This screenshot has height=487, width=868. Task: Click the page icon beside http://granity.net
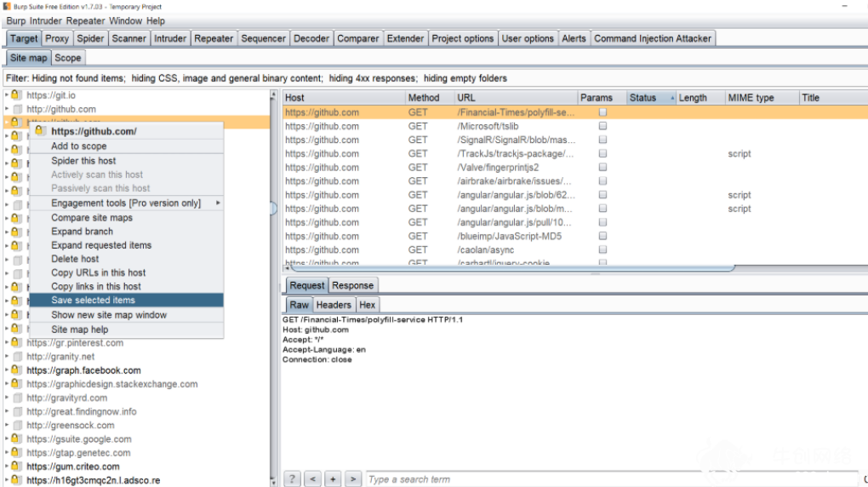tap(18, 357)
